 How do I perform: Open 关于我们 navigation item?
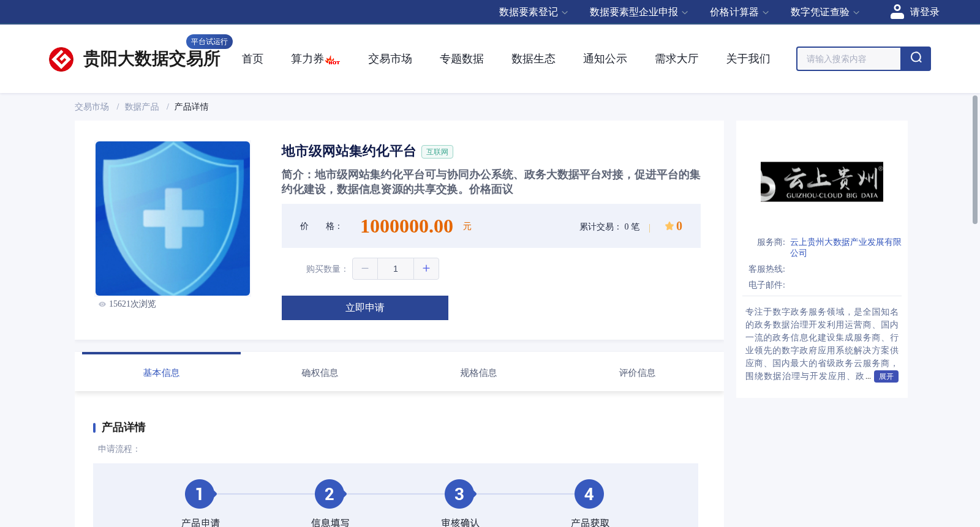pos(748,59)
